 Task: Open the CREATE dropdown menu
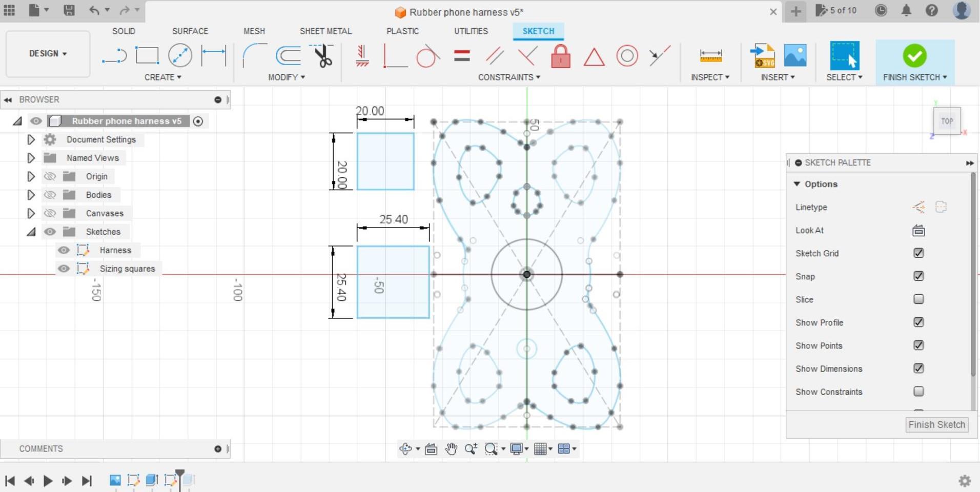[x=163, y=77]
